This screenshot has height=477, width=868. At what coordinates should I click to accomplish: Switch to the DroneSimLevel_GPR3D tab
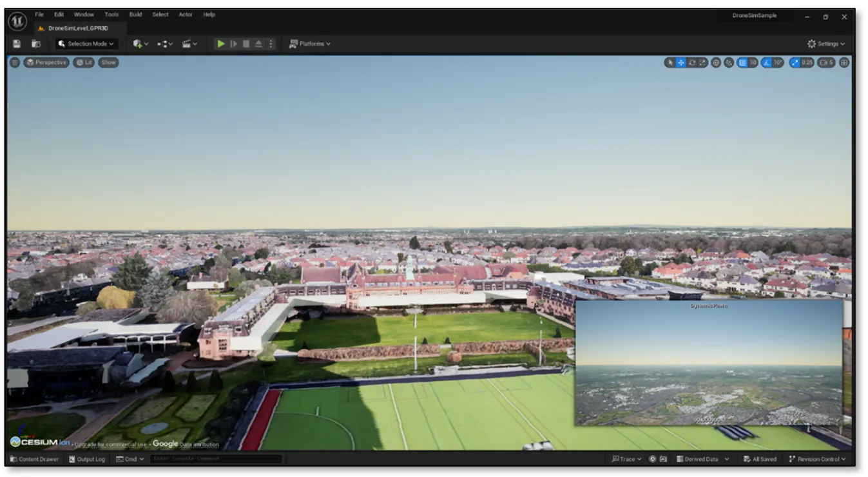pos(77,28)
